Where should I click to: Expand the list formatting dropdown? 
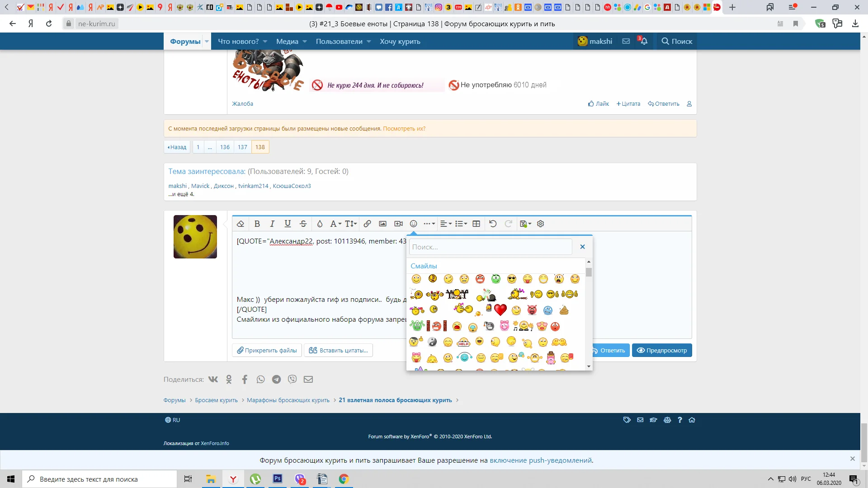(x=461, y=224)
